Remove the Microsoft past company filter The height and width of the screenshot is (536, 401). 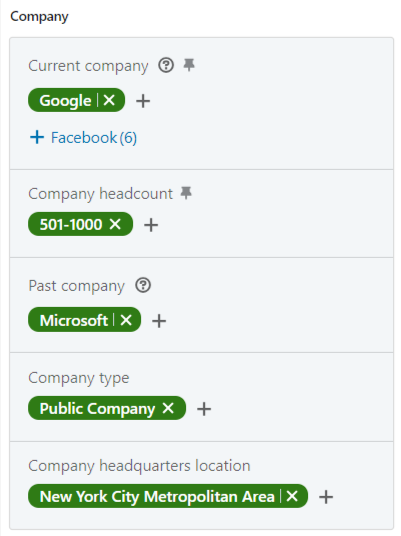(x=126, y=320)
